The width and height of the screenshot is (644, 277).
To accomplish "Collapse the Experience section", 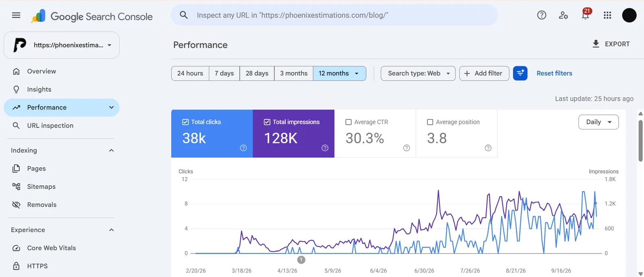I will click(x=111, y=230).
